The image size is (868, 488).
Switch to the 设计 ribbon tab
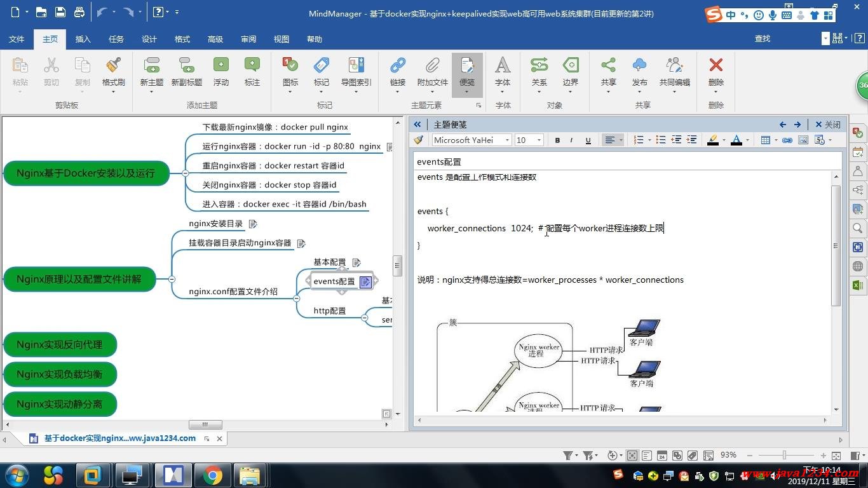coord(149,39)
